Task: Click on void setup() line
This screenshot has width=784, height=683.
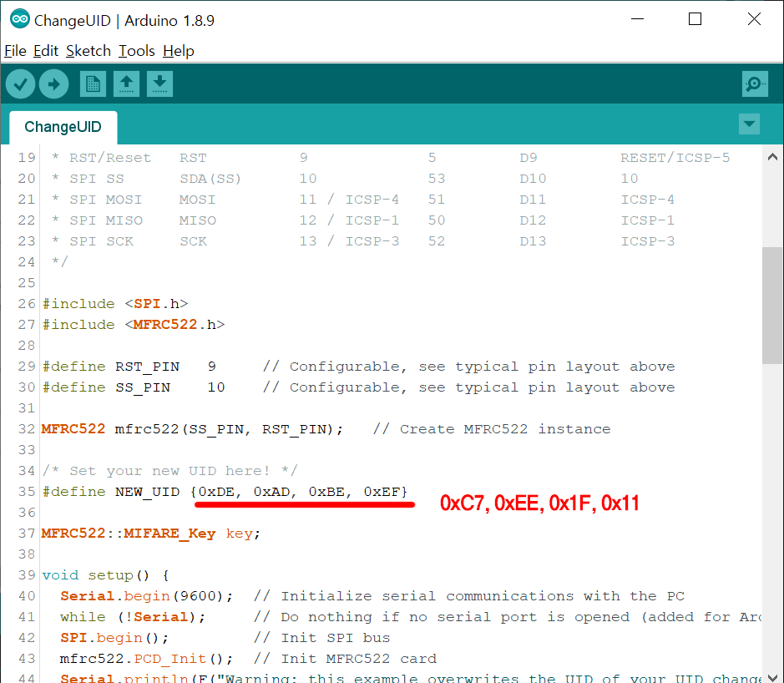Action: [x=105, y=575]
